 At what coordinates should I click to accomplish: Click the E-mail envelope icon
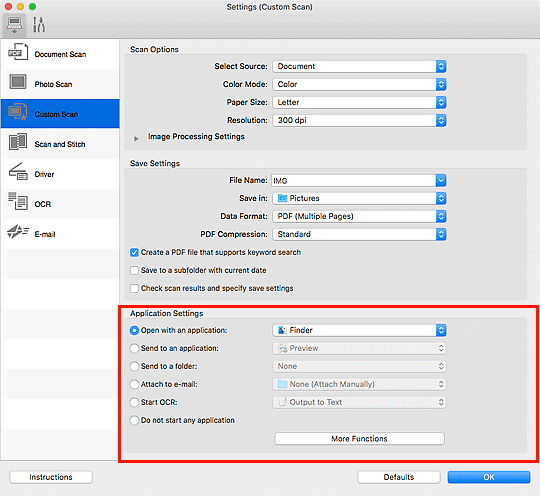point(18,231)
